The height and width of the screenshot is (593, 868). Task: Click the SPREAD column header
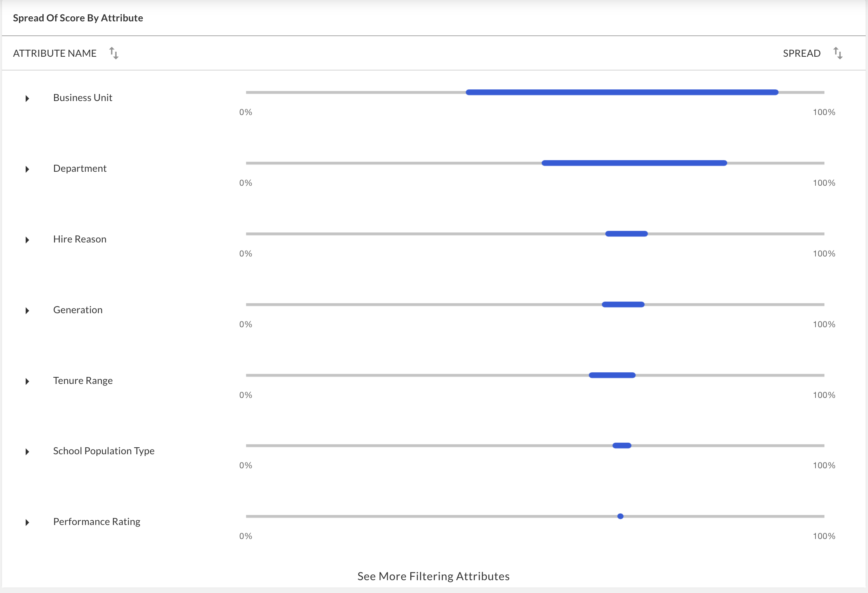pos(802,53)
